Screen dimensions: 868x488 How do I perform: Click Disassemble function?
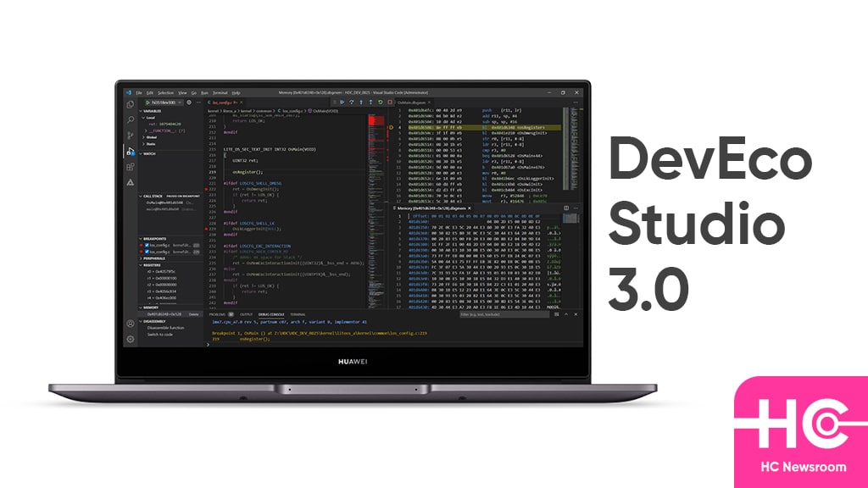[165, 328]
